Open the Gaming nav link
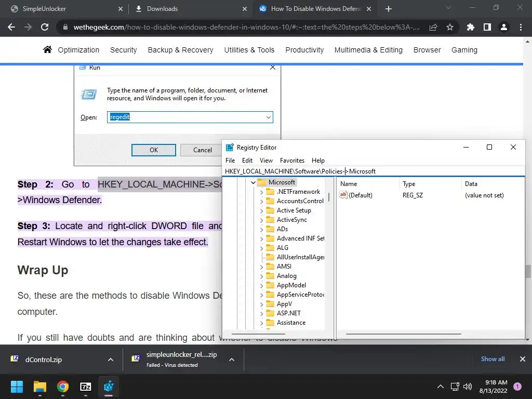The image size is (532, 399). point(464,50)
